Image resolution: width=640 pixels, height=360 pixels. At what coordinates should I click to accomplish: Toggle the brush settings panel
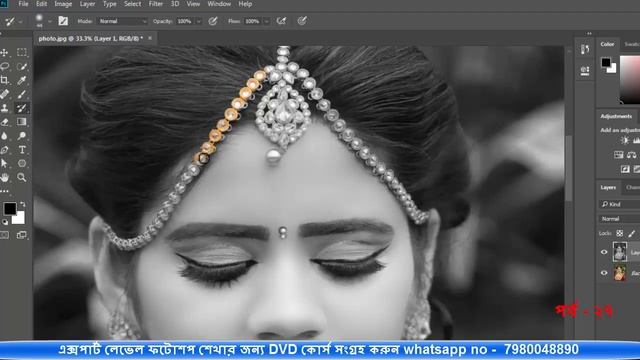click(x=63, y=21)
